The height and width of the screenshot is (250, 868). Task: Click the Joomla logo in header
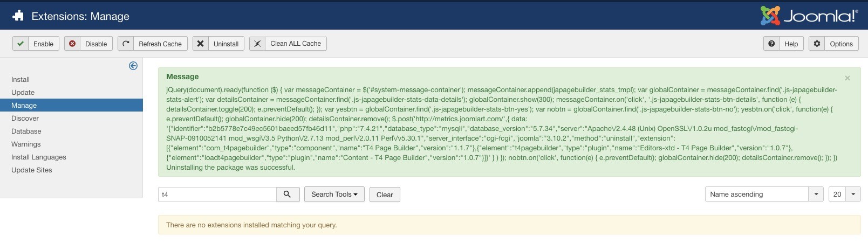coord(808,16)
